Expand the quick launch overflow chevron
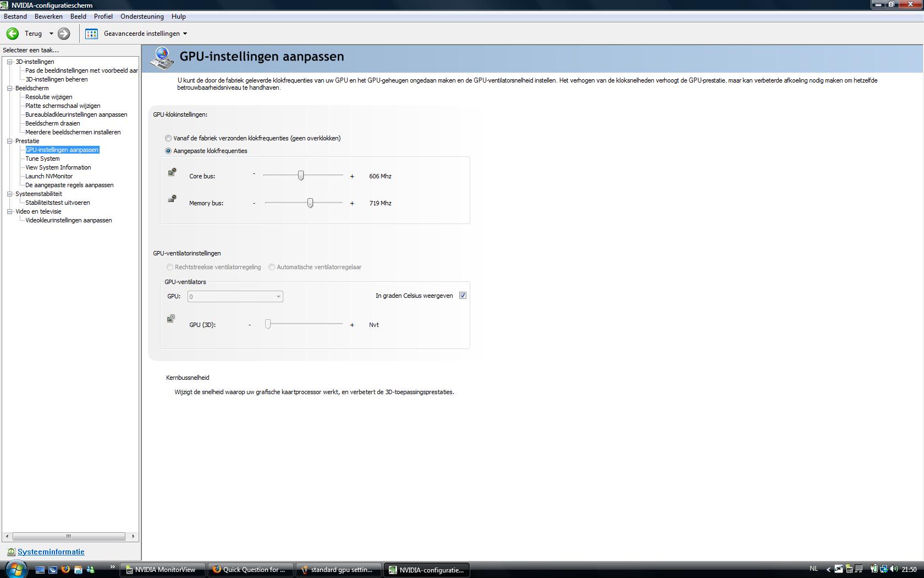924x578 pixels. coord(112,567)
